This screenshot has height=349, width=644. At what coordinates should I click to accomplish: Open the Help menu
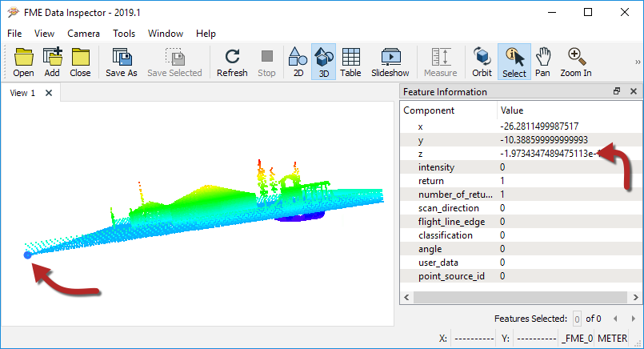pos(206,34)
